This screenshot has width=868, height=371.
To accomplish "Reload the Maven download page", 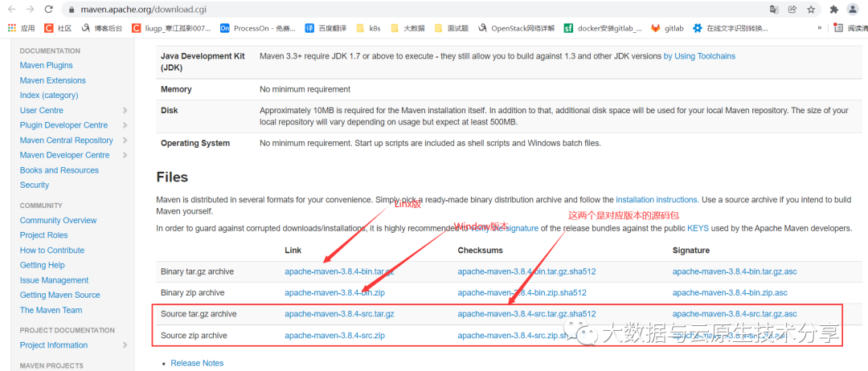I will click(49, 10).
